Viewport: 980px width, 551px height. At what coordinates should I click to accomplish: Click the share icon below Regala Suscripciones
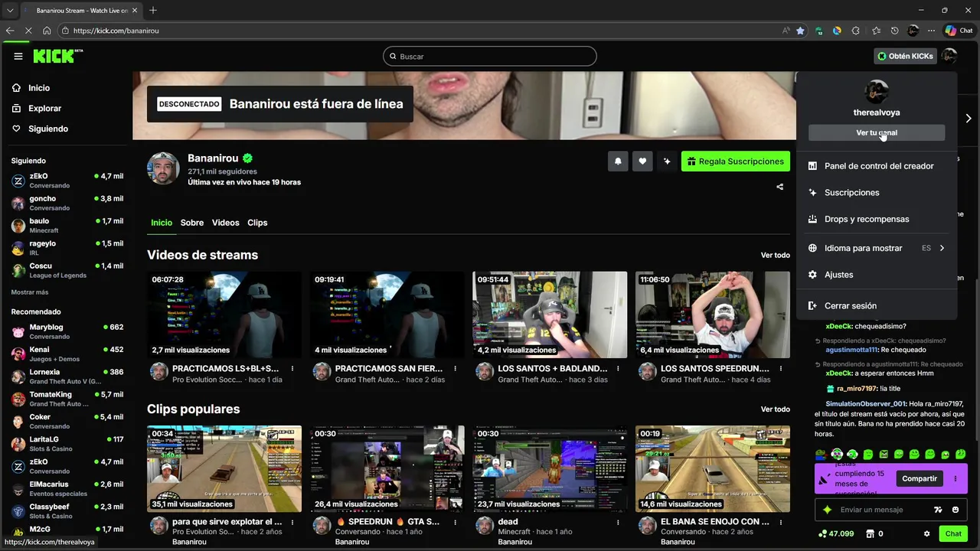tap(780, 187)
